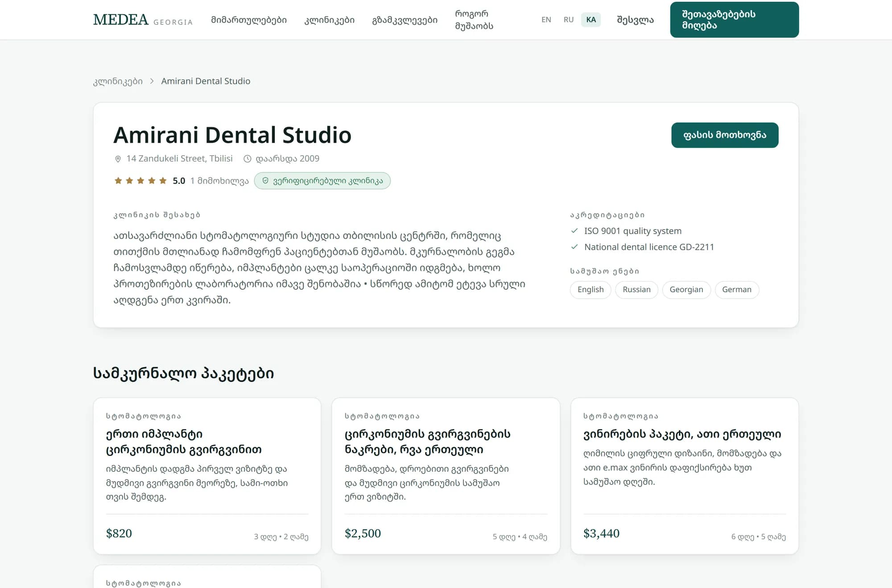Switch language to RU
892x588 pixels.
tap(568, 20)
